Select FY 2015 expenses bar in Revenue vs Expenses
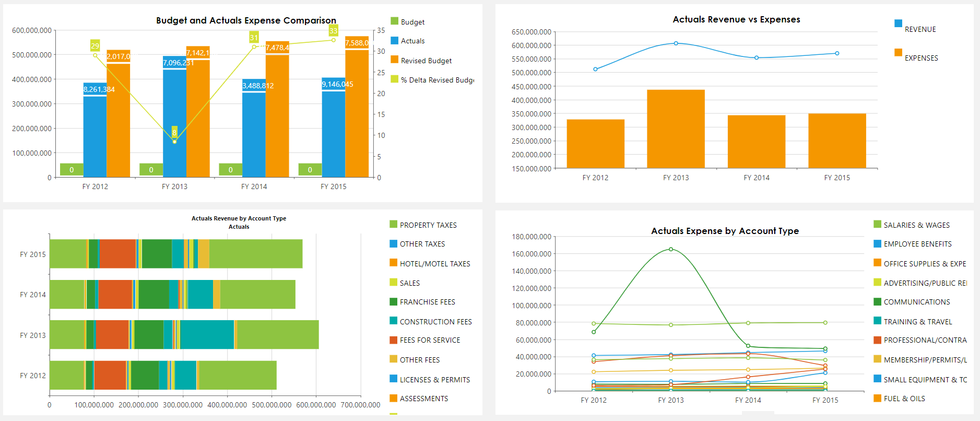 (x=837, y=141)
